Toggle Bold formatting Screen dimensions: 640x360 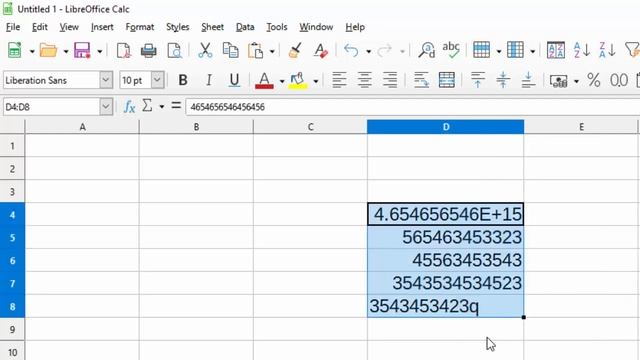(x=183, y=80)
